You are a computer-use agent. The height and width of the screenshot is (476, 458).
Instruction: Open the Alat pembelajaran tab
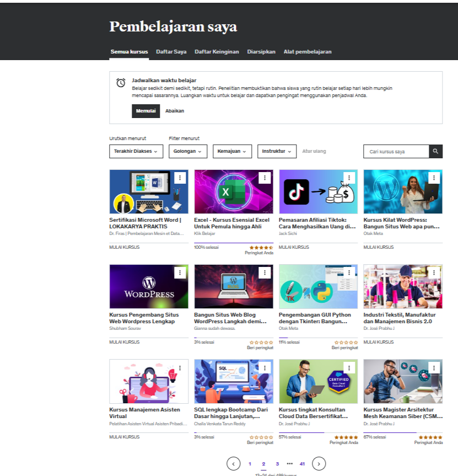click(307, 52)
